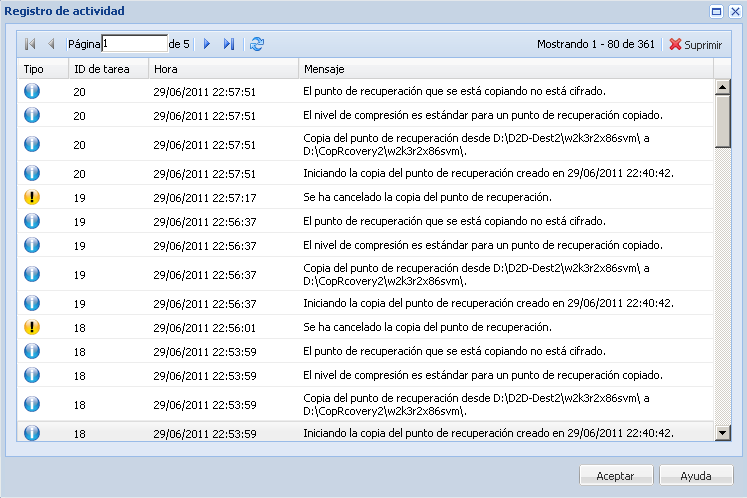Select task 20 message 'El punto de recuperación... no está cifrado'
The height and width of the screenshot is (498, 747).
coord(454,91)
